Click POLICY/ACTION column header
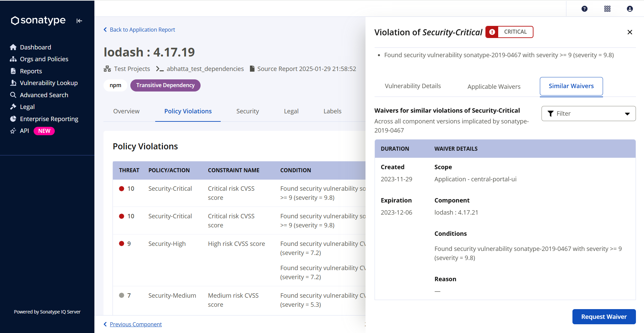This screenshot has width=644, height=333. (169, 170)
